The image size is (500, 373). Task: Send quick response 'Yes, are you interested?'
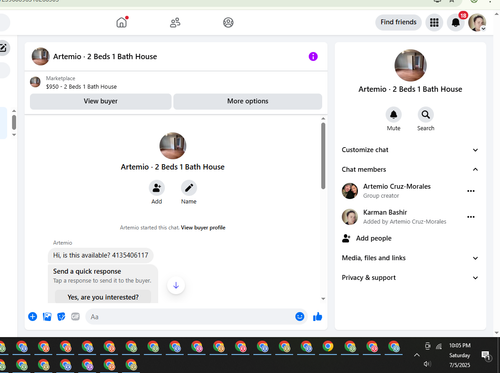click(103, 297)
